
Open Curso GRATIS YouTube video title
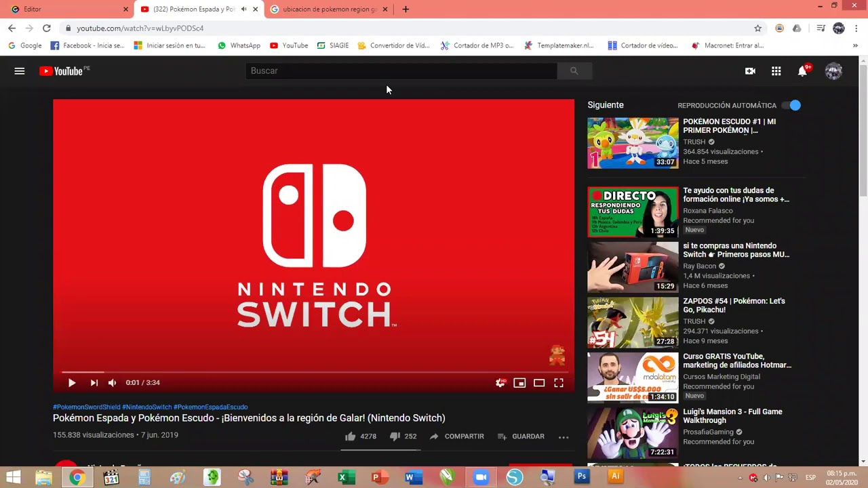(737, 361)
